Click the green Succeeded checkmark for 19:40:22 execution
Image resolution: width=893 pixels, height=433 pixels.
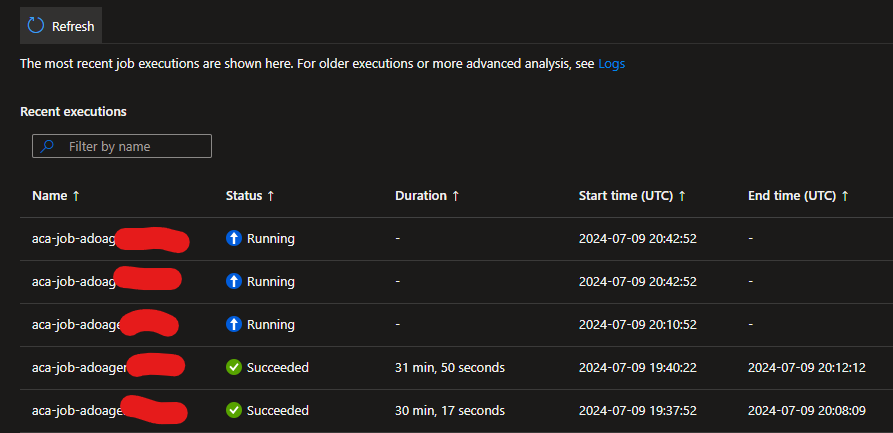(234, 368)
